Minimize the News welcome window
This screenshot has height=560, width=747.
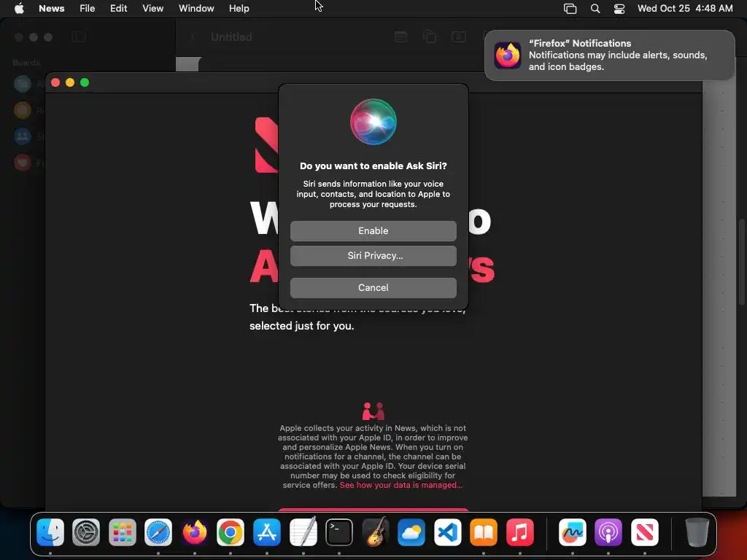(70, 83)
